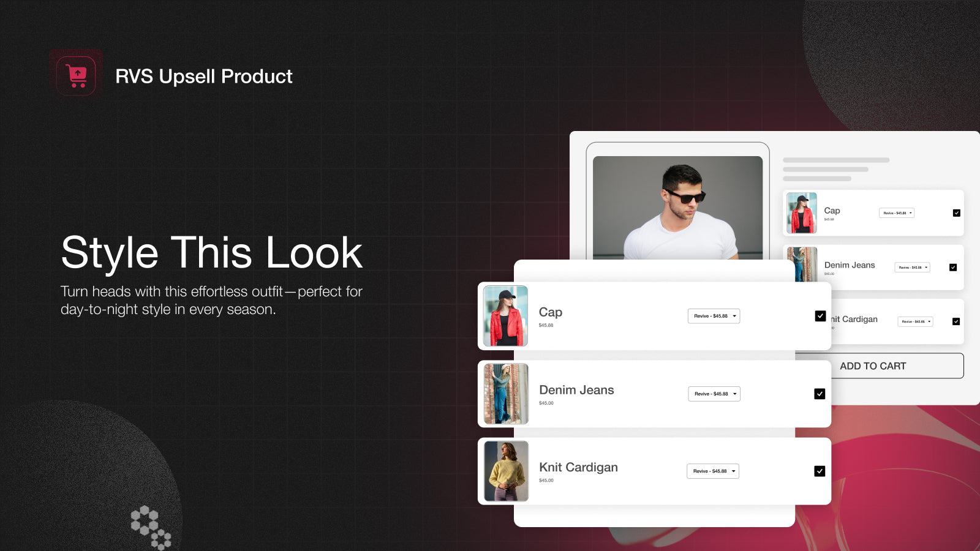Uncheck the Knit Cardigan checkbox in the front card
This screenshot has height=551, width=980.
[x=820, y=471]
